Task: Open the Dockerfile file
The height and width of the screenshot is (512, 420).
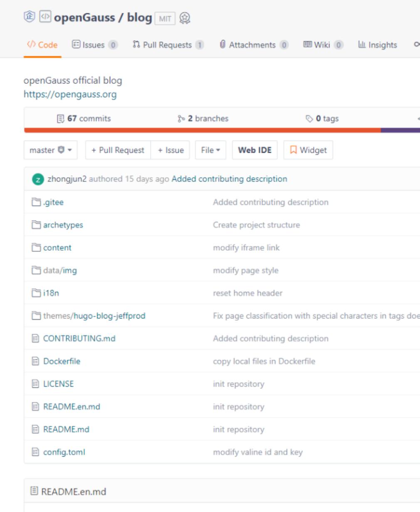Action: tap(62, 361)
